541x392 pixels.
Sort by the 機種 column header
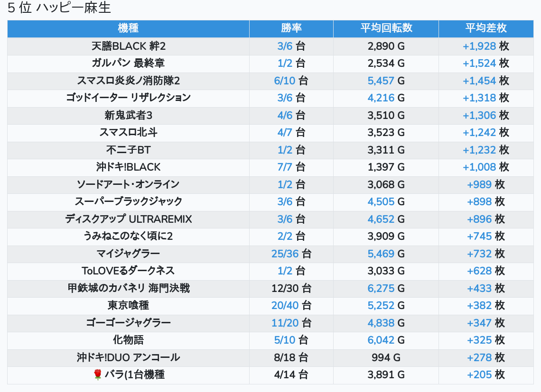128,28
